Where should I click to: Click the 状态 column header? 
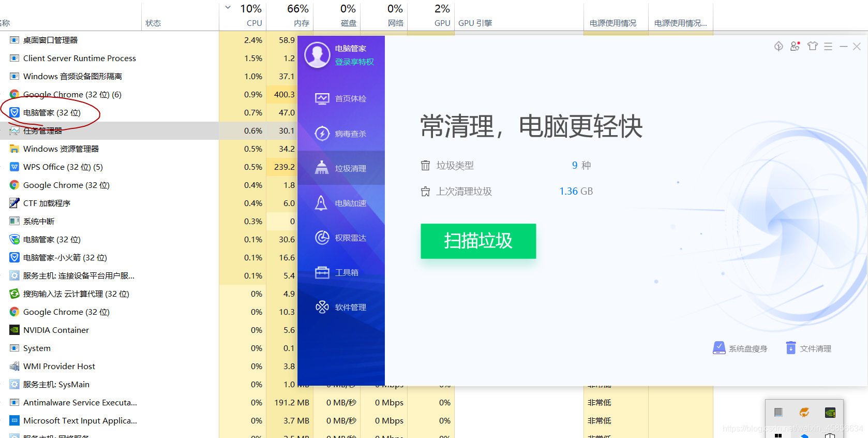[180, 16]
